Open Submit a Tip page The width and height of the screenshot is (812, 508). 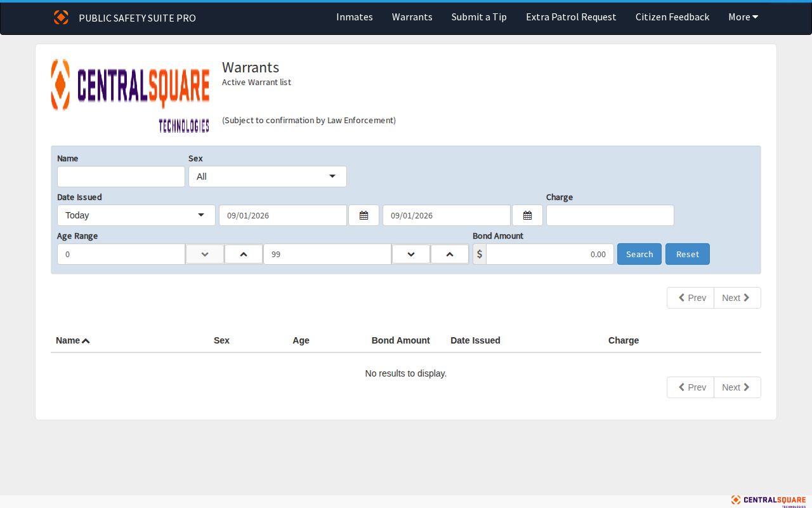click(x=479, y=17)
